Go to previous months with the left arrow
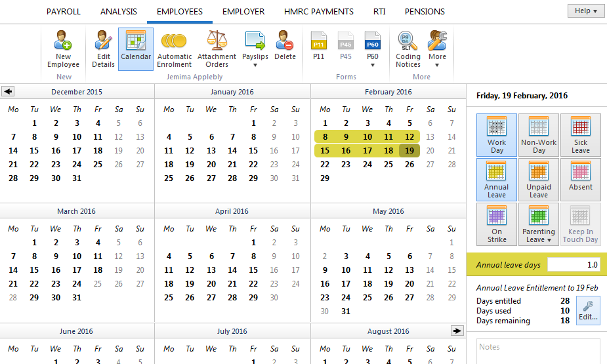Viewport: 607px width, 364px height. click(8, 92)
